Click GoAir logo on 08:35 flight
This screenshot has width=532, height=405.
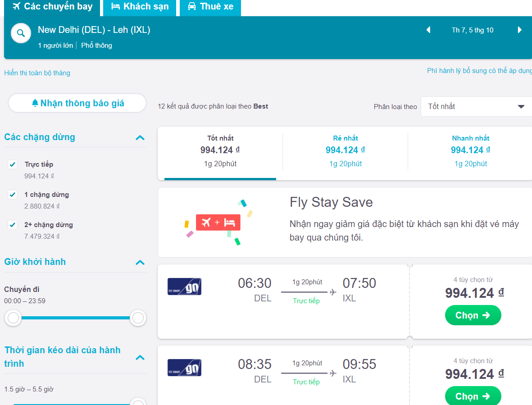tap(184, 368)
